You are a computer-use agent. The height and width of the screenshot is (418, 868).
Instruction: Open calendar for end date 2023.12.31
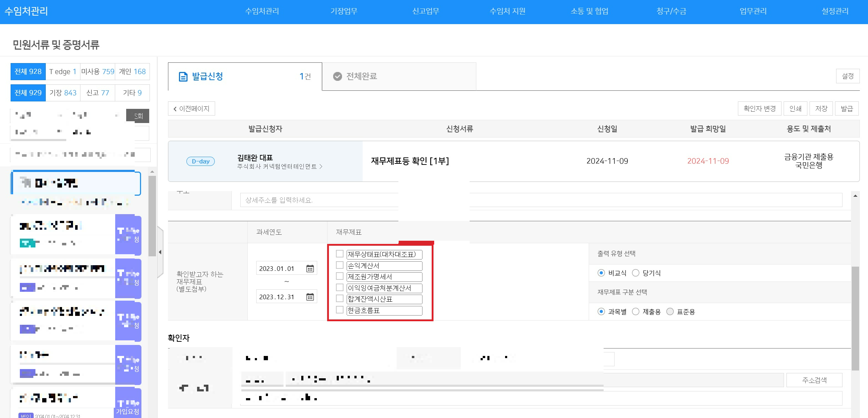pos(310,297)
